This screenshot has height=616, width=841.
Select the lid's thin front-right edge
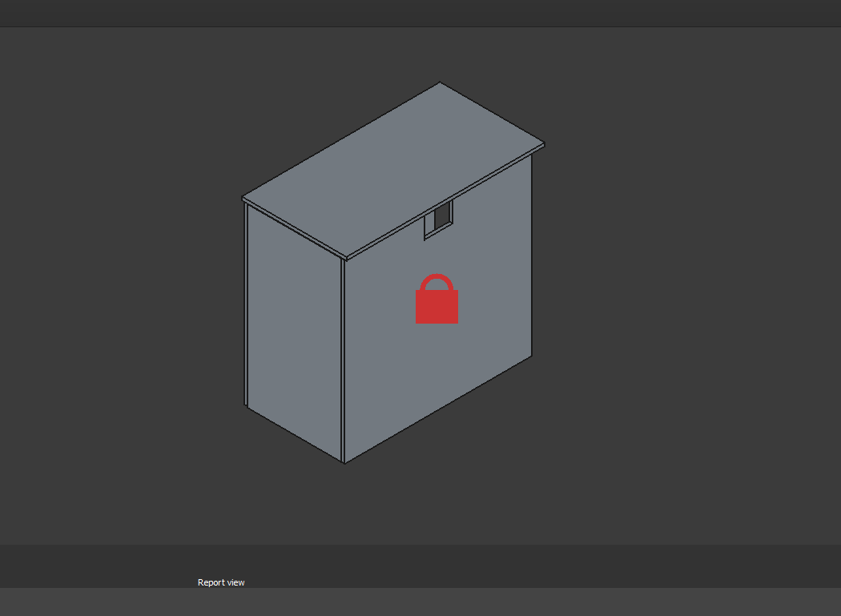(445, 203)
